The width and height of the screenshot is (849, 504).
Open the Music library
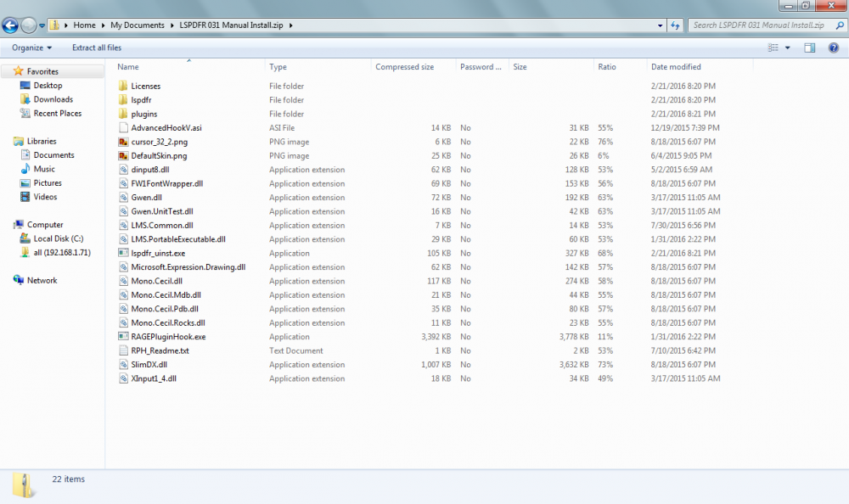tap(44, 170)
